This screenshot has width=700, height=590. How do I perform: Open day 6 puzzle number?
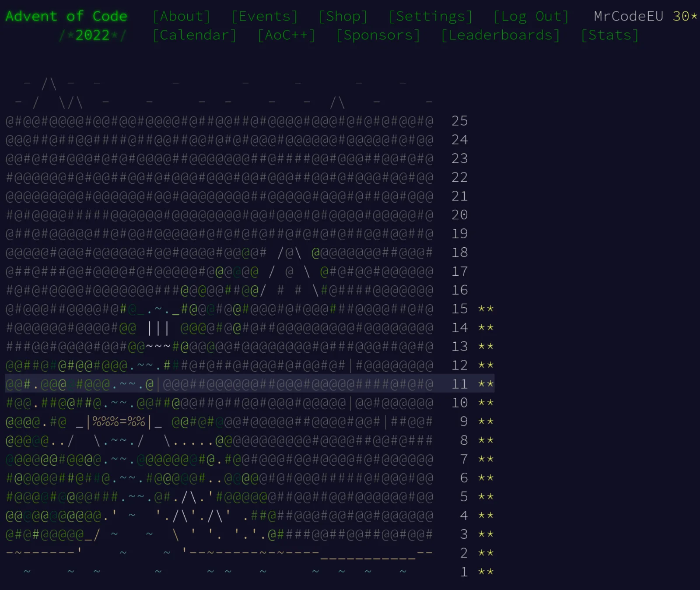464,478
